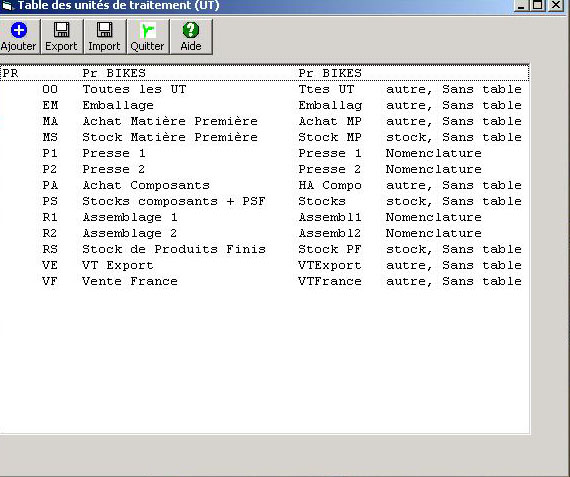Screen dimensions: 570x477
Task: Click the Import floppy disk icon
Action: click(104, 30)
